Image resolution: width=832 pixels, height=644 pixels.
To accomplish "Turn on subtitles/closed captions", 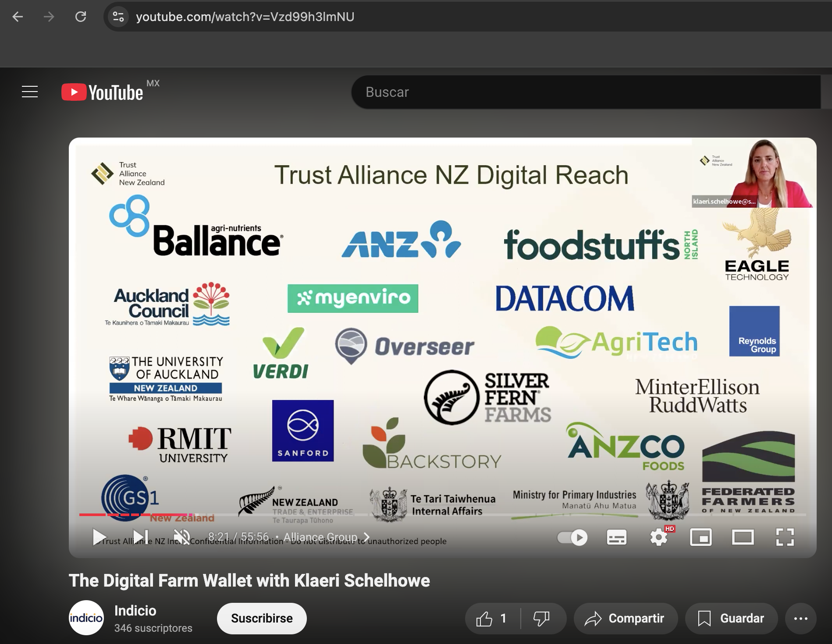I will 617,537.
